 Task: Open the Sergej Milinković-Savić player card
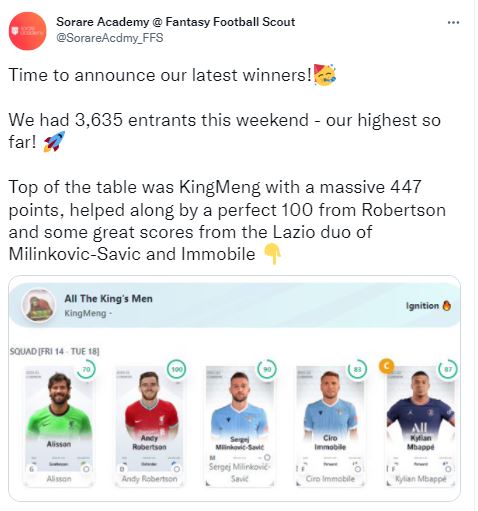[240, 426]
